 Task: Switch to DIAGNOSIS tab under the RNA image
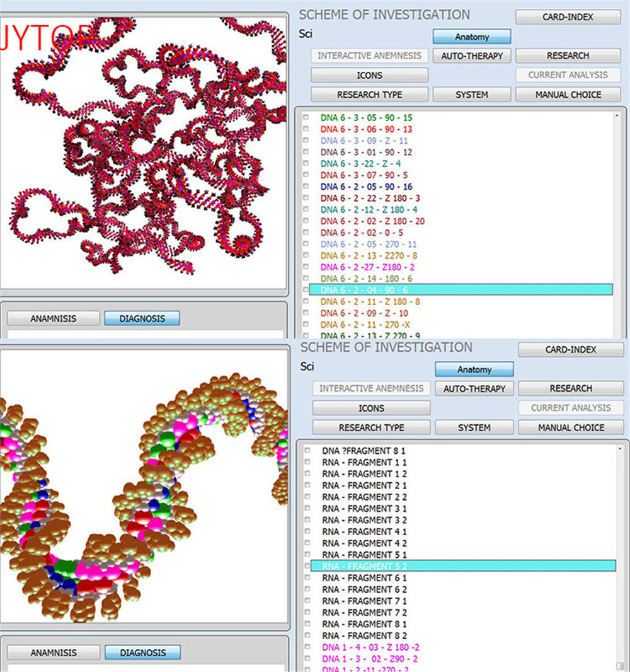tap(142, 652)
